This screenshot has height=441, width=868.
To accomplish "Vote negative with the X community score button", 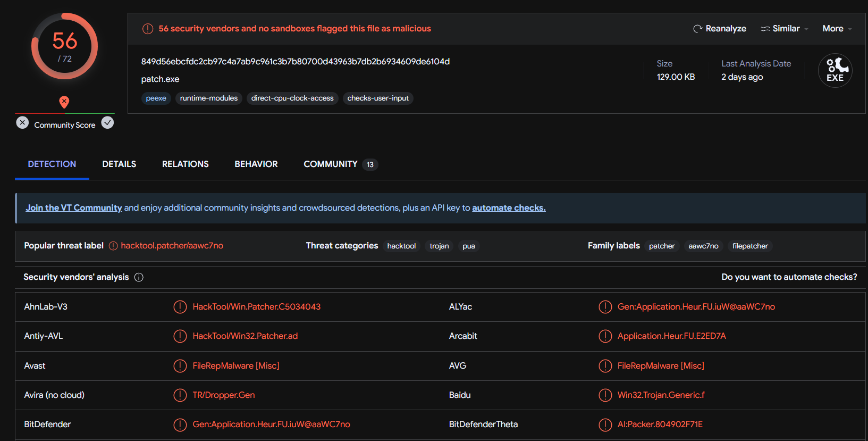I will 22,123.
